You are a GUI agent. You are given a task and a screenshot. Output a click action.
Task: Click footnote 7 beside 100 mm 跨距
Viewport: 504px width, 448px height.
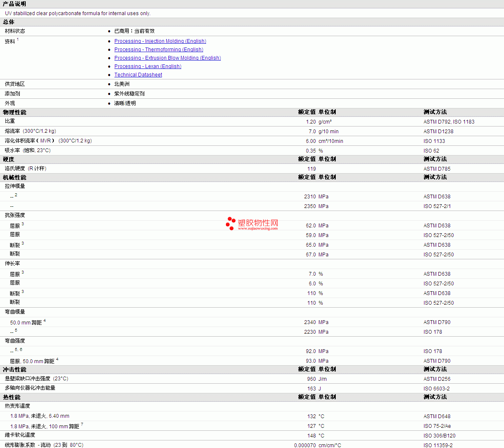point(82,424)
